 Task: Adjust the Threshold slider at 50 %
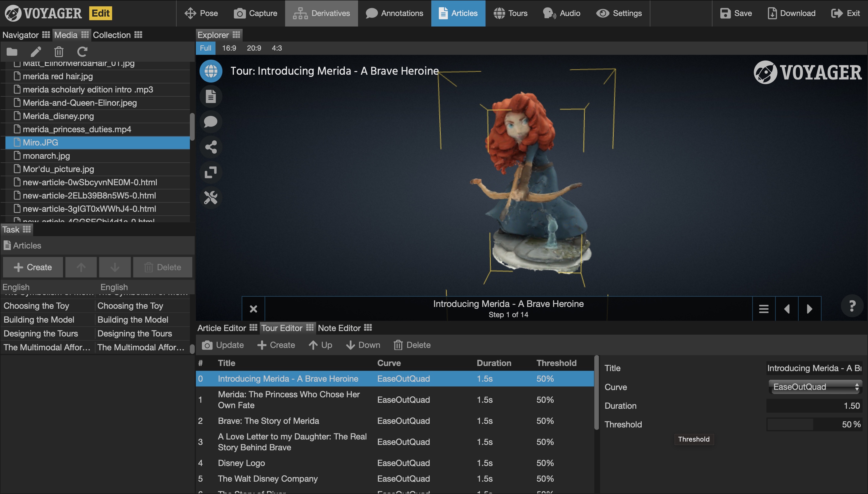[x=814, y=424]
